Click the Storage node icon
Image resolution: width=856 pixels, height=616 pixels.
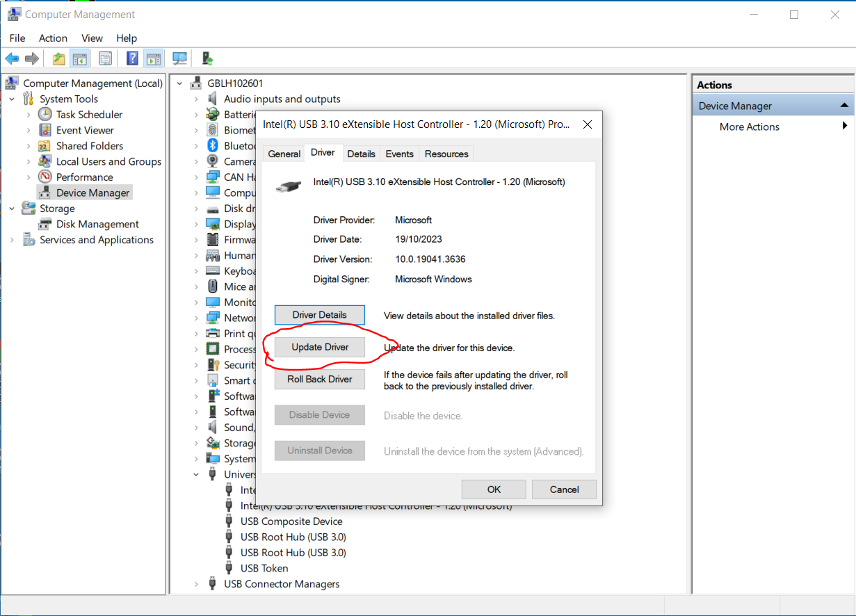click(x=29, y=209)
